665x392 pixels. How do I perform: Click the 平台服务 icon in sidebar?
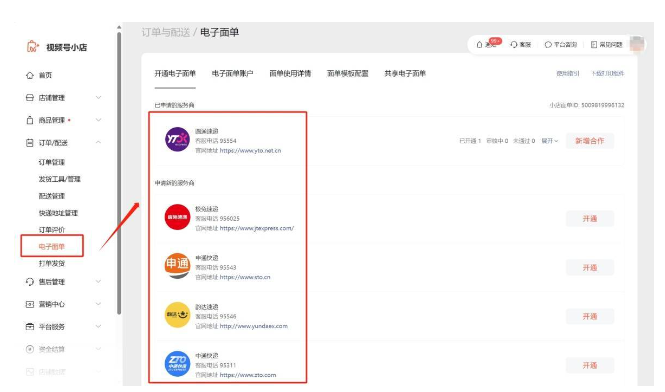point(30,327)
